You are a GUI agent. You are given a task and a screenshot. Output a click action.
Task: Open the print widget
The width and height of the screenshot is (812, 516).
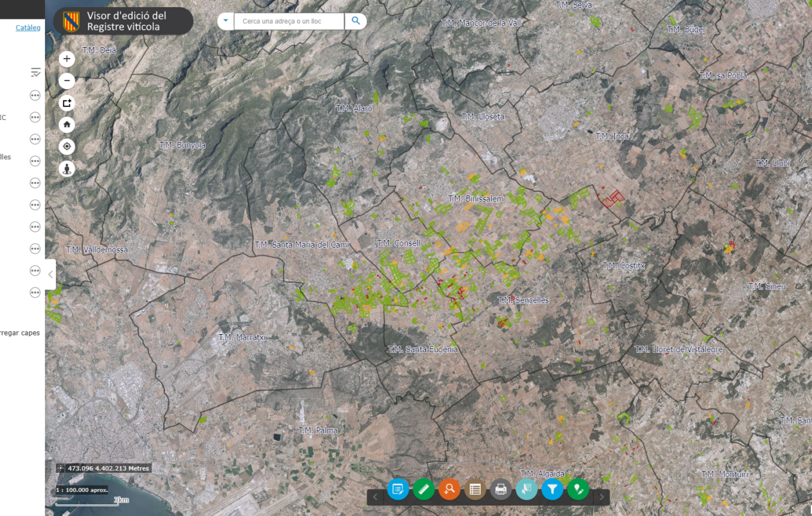pyautogui.click(x=501, y=490)
